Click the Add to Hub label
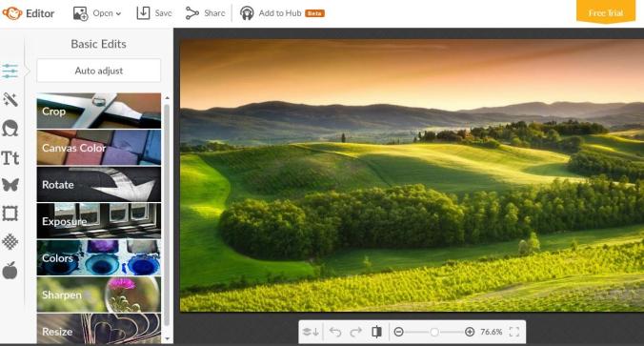Screen dimensions: 644x346 tap(280, 13)
